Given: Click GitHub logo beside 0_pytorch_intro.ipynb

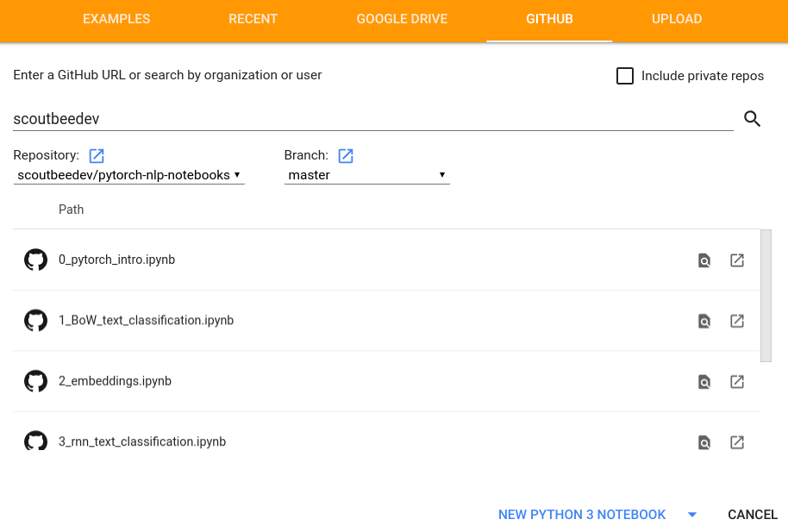Looking at the screenshot, I should pyautogui.click(x=35, y=260).
